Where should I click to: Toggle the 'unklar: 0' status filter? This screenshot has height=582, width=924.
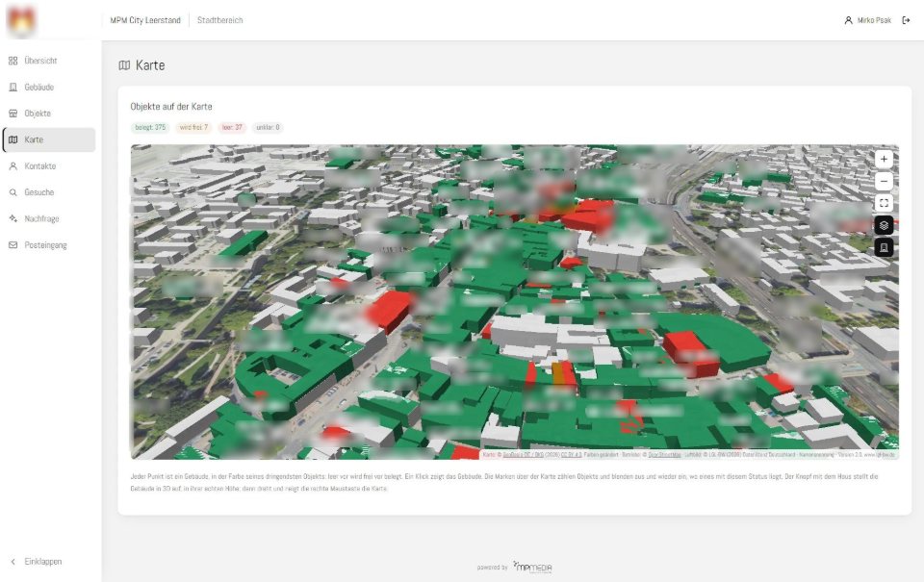click(269, 127)
